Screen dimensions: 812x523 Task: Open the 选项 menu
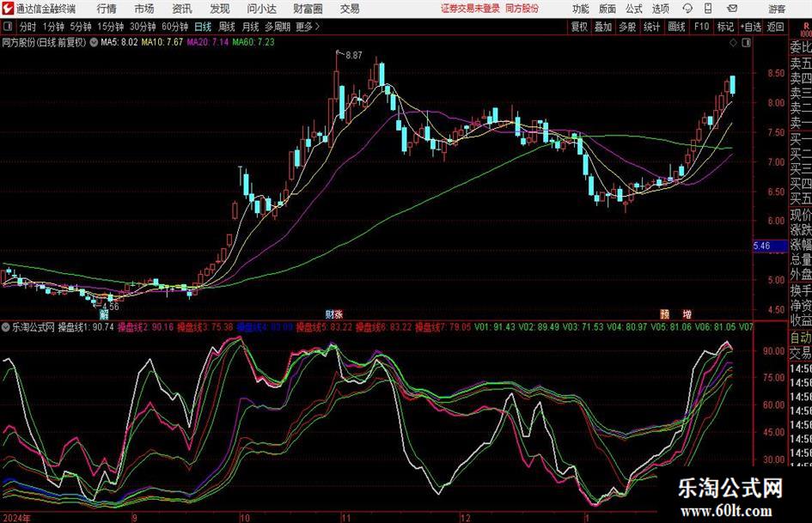660,9
